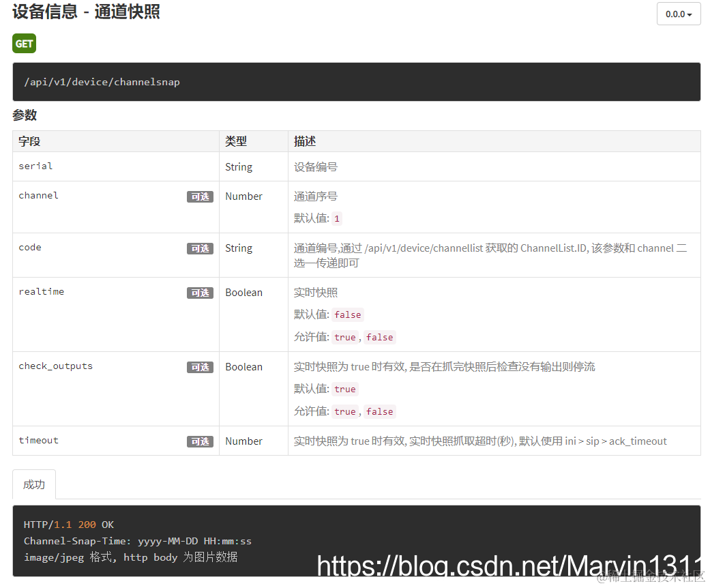Click realtime allowed value false chip
Image resolution: width=710 pixels, height=588 pixels.
click(x=379, y=338)
